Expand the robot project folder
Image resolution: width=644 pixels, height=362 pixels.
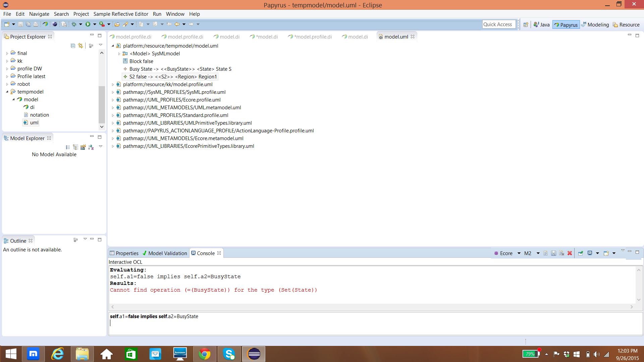coord(7,84)
